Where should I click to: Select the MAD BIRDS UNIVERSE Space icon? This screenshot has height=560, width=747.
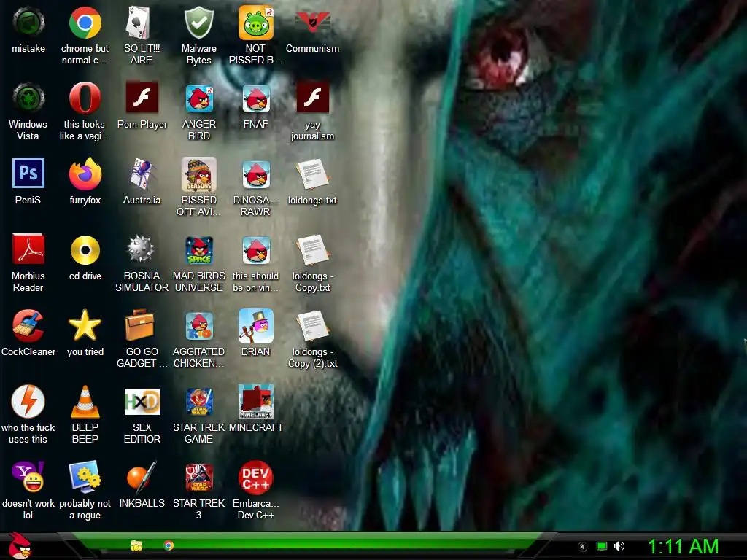(x=198, y=250)
